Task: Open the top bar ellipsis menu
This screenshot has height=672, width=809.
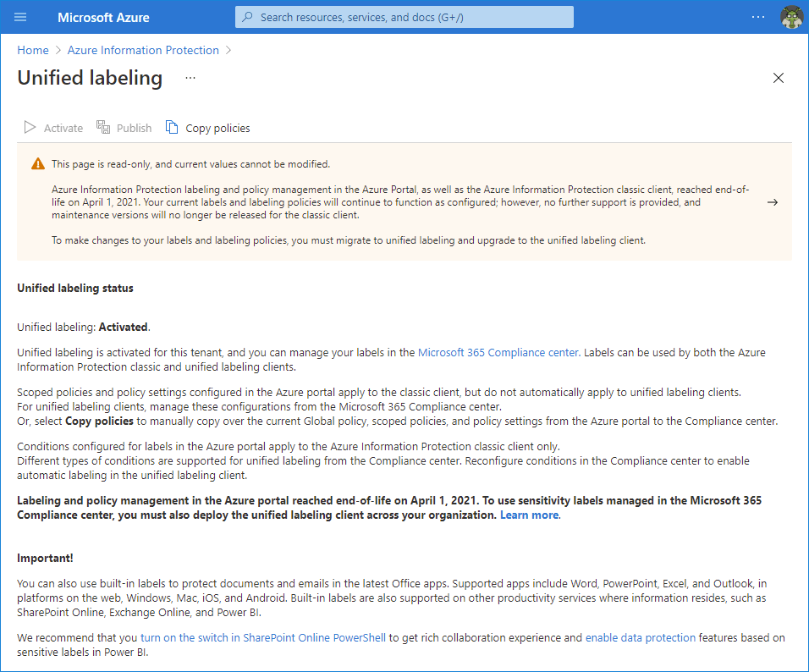Action: pyautogui.click(x=759, y=15)
